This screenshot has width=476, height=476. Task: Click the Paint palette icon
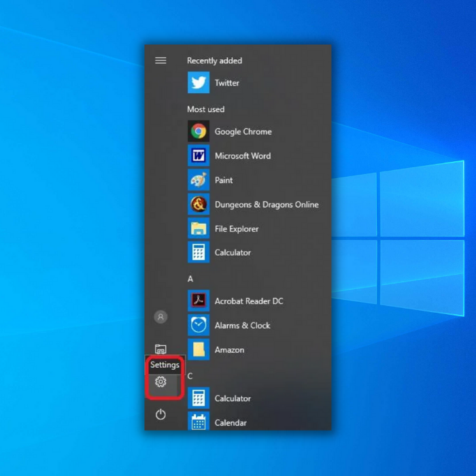point(199,180)
